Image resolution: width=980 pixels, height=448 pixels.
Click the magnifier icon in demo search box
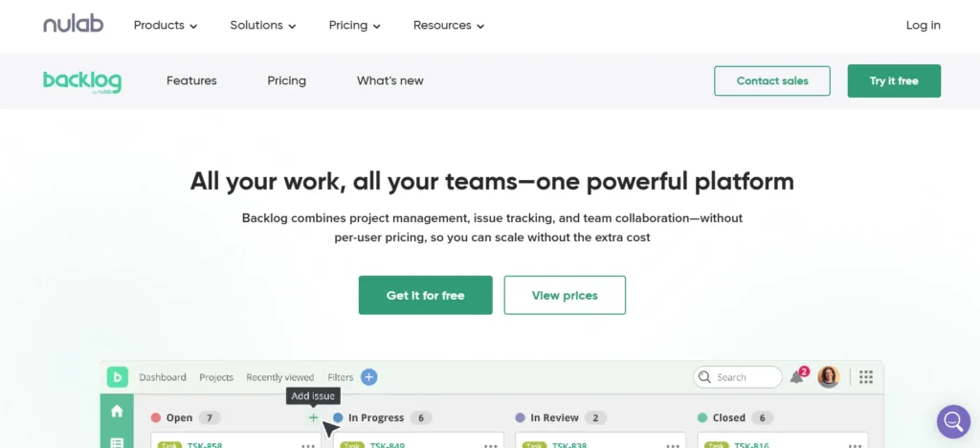[705, 377]
